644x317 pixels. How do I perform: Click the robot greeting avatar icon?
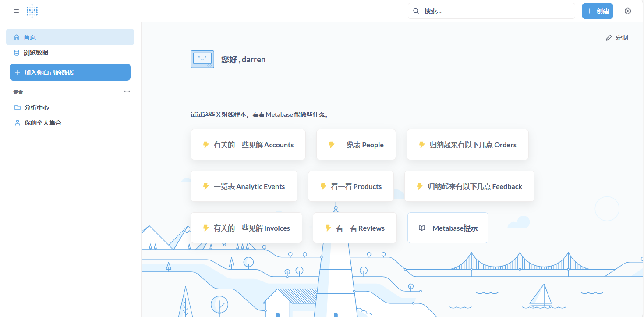tap(202, 59)
